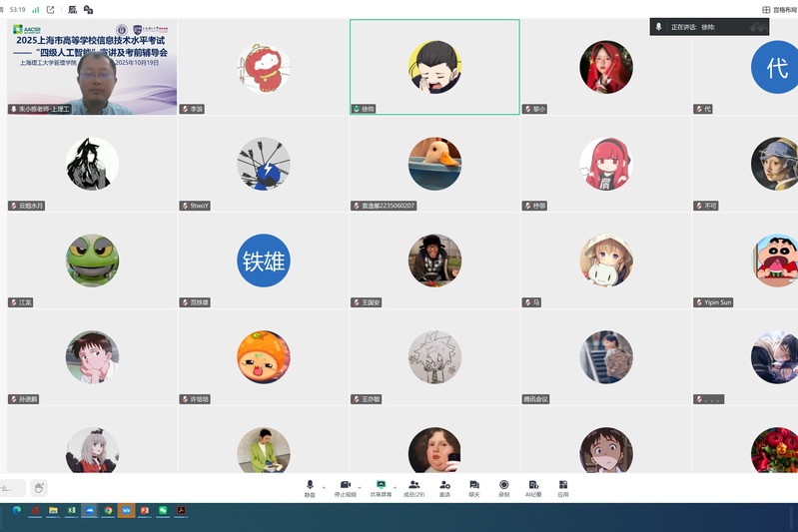Viewport: 798px width, 532px height.
Task: Expand the arrow next to 停止视频
Action: coord(361,487)
